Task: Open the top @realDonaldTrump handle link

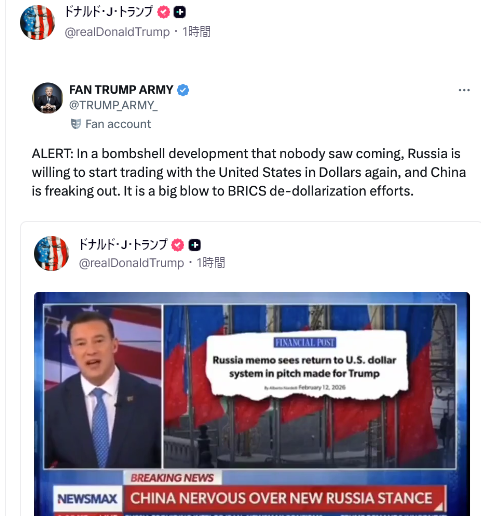Action: [117, 32]
